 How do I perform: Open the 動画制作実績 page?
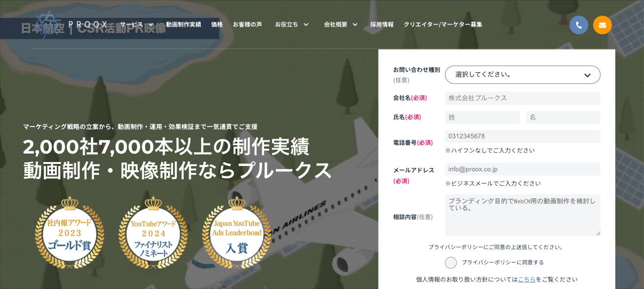[x=183, y=25]
